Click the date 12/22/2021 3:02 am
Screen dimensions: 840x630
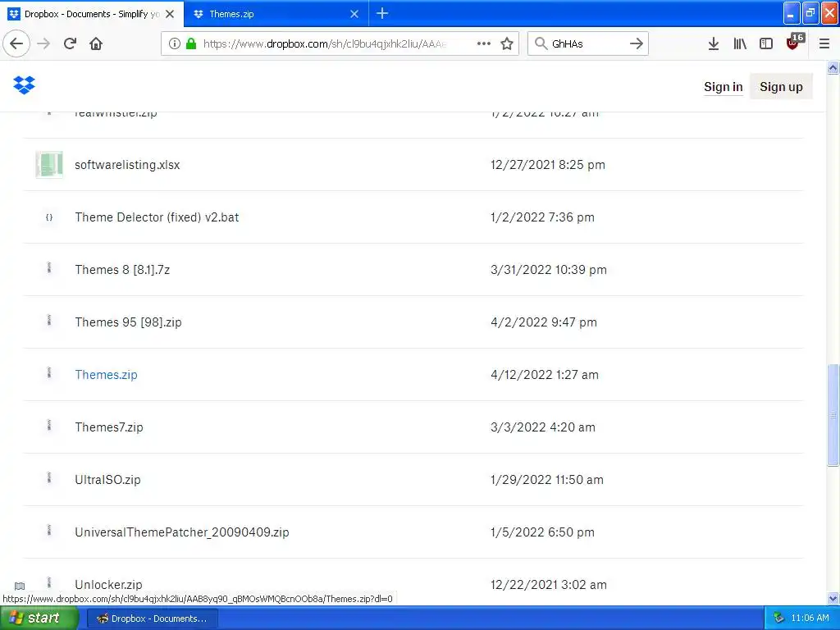pos(549,584)
